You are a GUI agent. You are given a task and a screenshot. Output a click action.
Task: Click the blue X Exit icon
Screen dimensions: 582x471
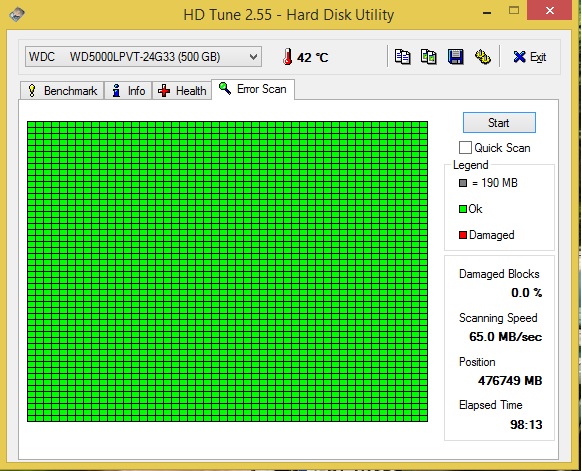(x=519, y=57)
